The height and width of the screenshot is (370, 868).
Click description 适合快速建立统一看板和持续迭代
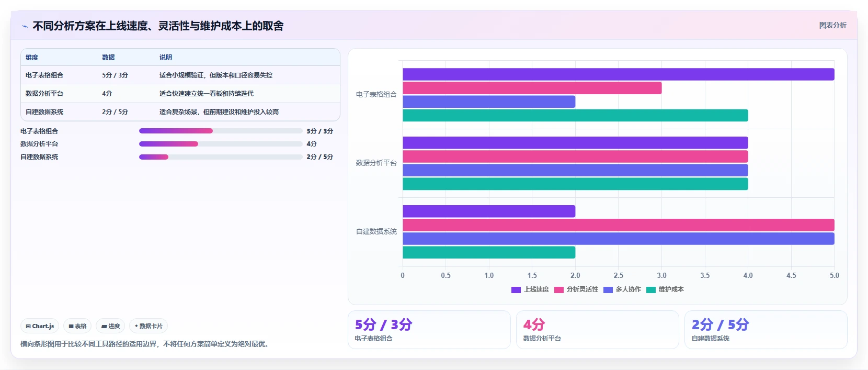207,94
